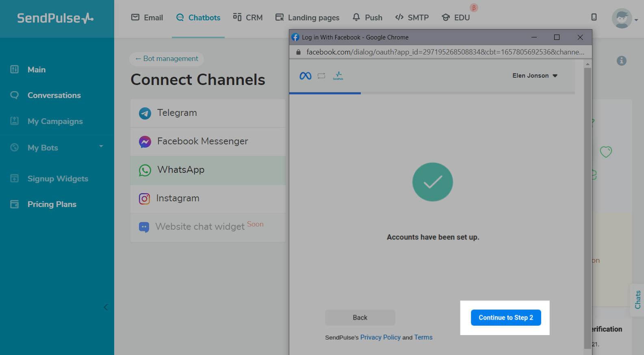This screenshot has height=355, width=644.
Task: Open the user avatar menu
Action: pyautogui.click(x=622, y=18)
